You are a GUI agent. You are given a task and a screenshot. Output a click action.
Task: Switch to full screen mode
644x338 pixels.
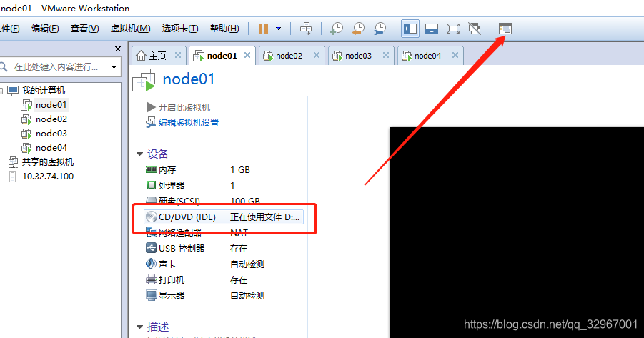pos(452,29)
